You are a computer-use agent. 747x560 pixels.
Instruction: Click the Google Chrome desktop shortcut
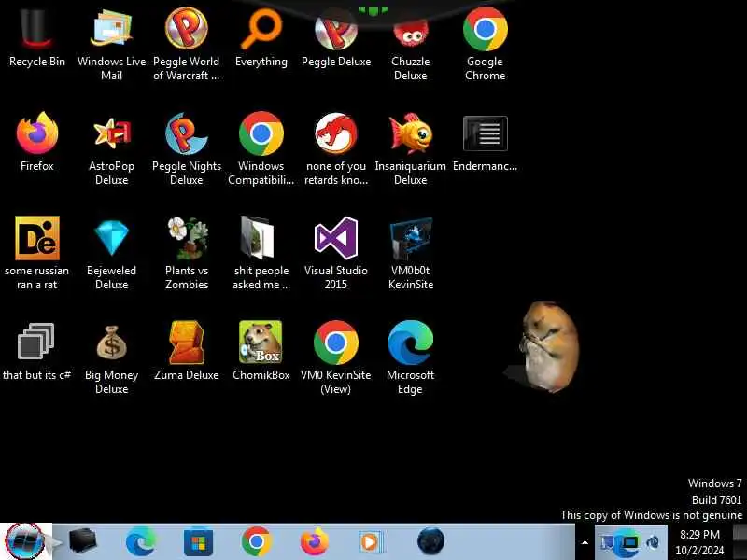pyautogui.click(x=485, y=44)
